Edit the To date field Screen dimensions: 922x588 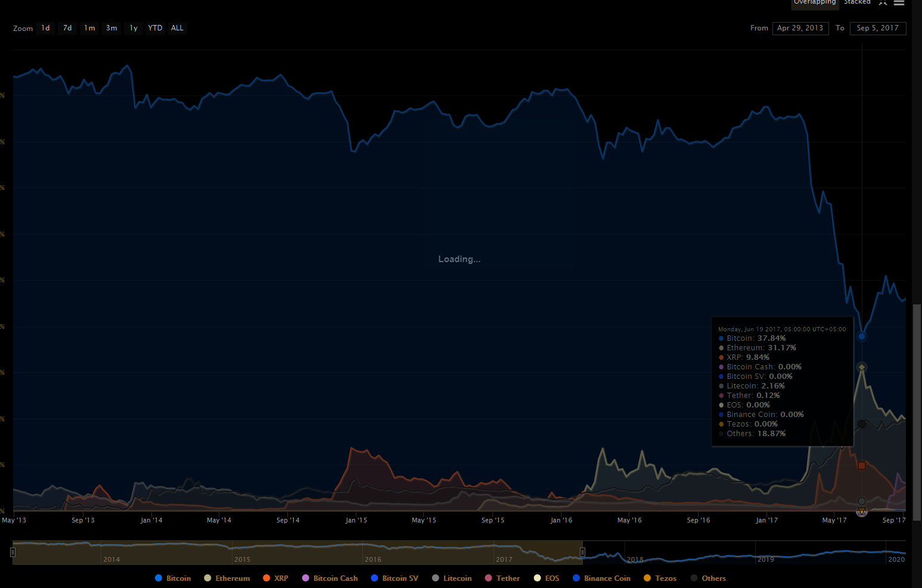click(x=877, y=28)
